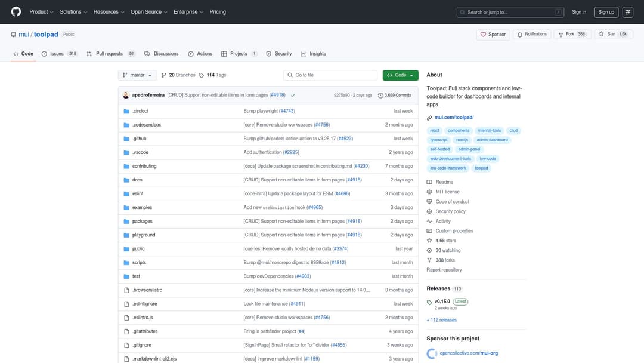Open the mui.com/toolpad/ website link
The height and width of the screenshot is (363, 644).
[454, 118]
